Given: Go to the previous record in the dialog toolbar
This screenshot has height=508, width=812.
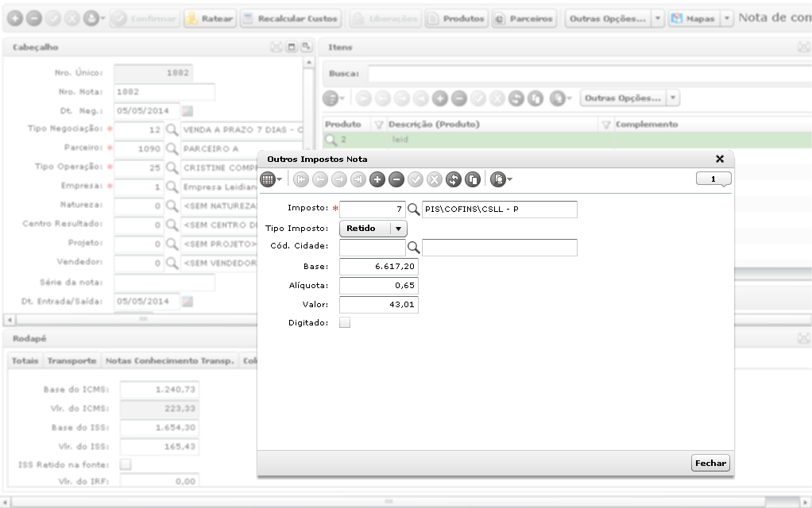Looking at the screenshot, I should [x=320, y=179].
